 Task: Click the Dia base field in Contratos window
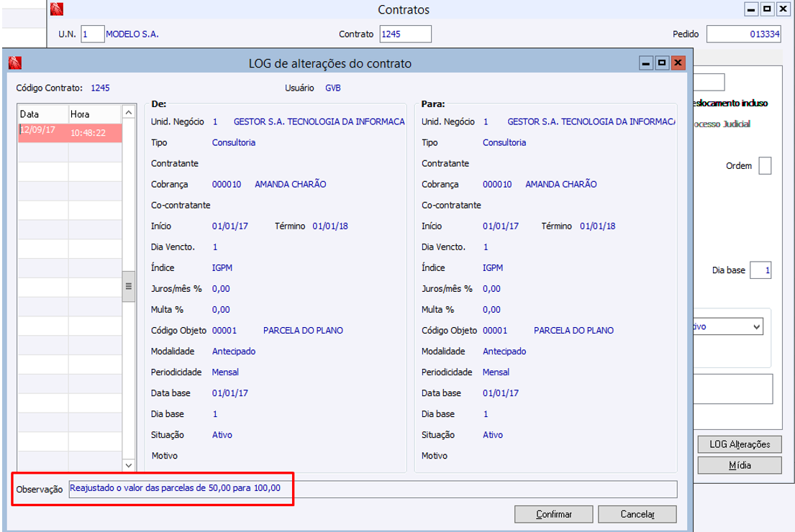tap(760, 270)
